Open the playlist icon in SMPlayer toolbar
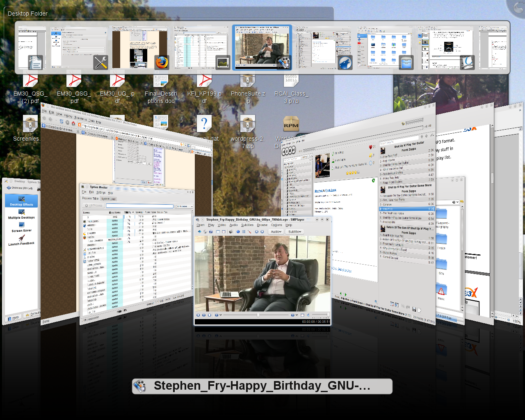Image resolution: width=525 pixels, height=420 pixels. pyautogui.click(x=244, y=232)
